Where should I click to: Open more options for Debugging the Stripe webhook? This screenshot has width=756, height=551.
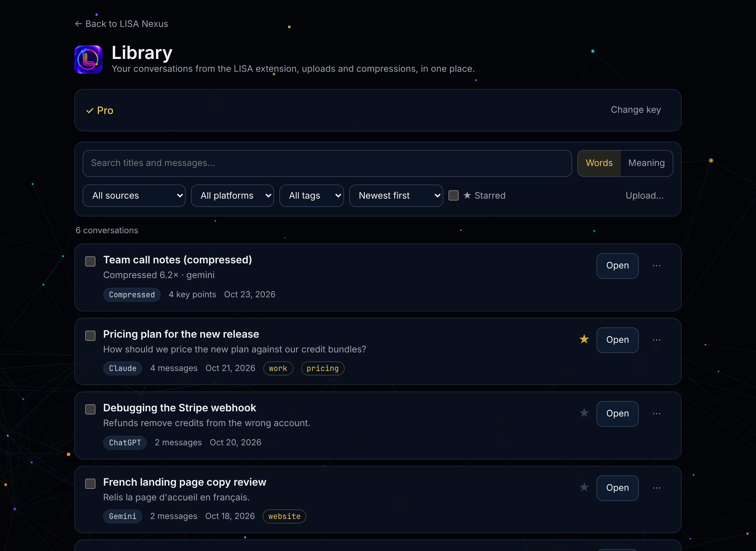(x=657, y=414)
